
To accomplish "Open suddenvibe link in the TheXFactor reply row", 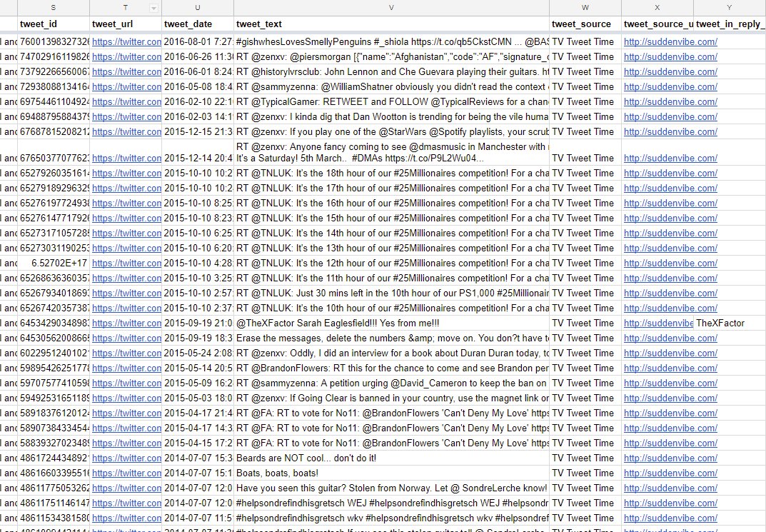I will coord(658,323).
